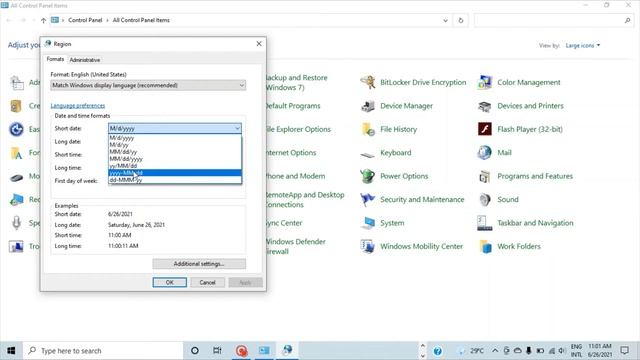Open System icon
The image size is (640, 360).
[368, 223]
